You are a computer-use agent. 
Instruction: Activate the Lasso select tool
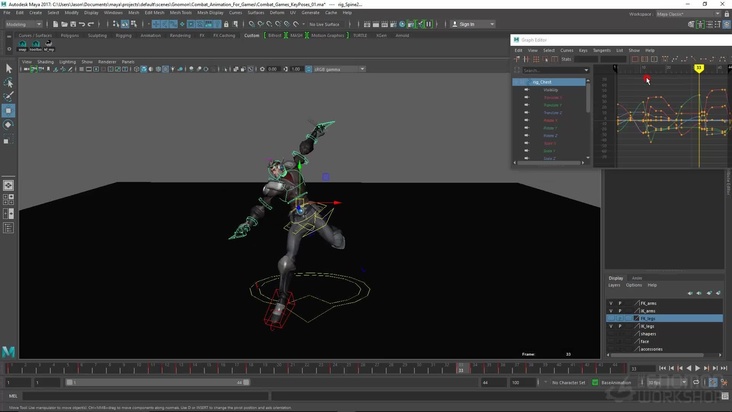point(8,83)
